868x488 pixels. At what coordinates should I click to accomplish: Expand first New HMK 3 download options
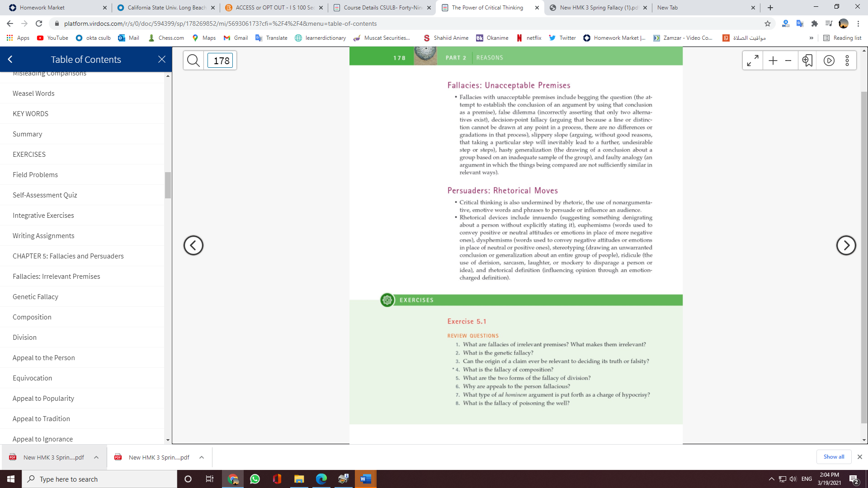[96, 457]
